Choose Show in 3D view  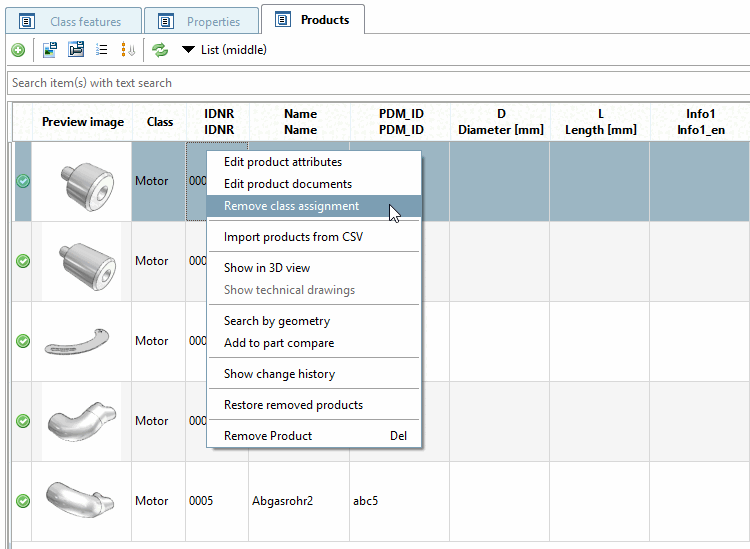[267, 268]
